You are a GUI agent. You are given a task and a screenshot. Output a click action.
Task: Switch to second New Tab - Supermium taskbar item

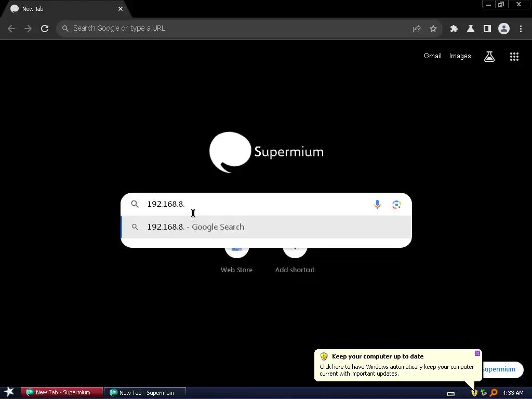point(145,393)
